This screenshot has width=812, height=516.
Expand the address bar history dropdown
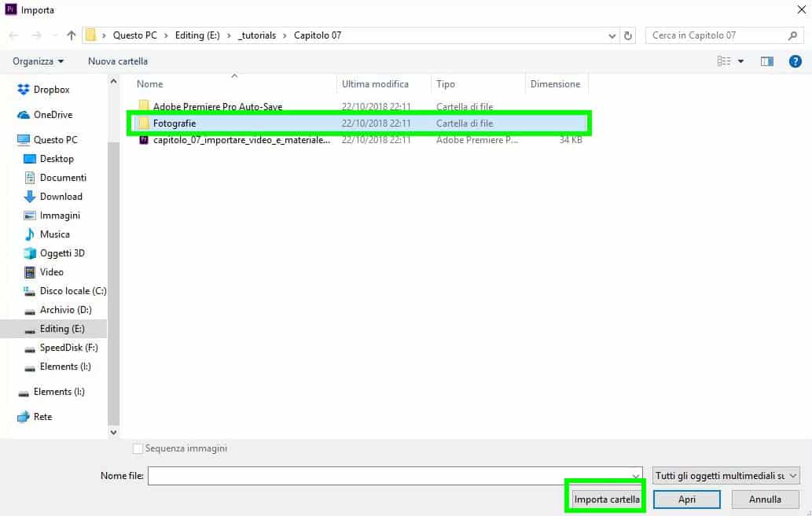(613, 35)
